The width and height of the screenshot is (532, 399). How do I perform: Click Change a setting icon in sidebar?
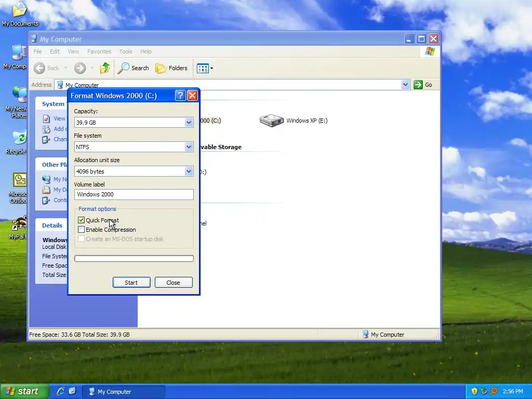coord(46,139)
